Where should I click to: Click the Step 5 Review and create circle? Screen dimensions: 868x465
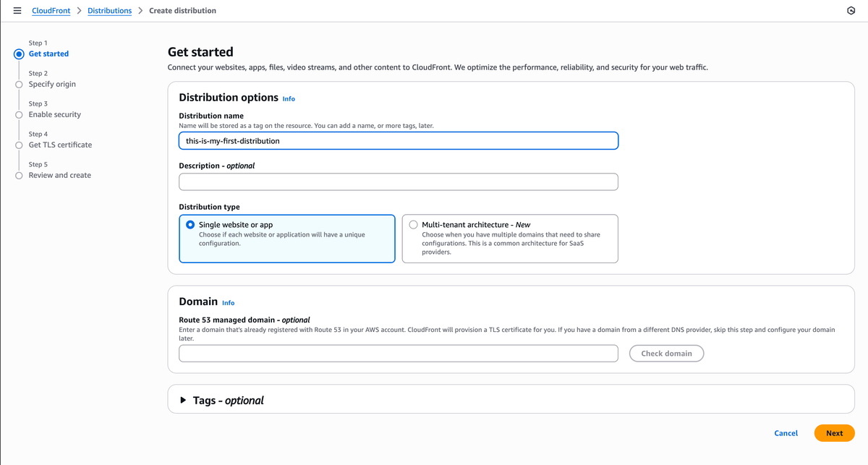[x=19, y=175]
